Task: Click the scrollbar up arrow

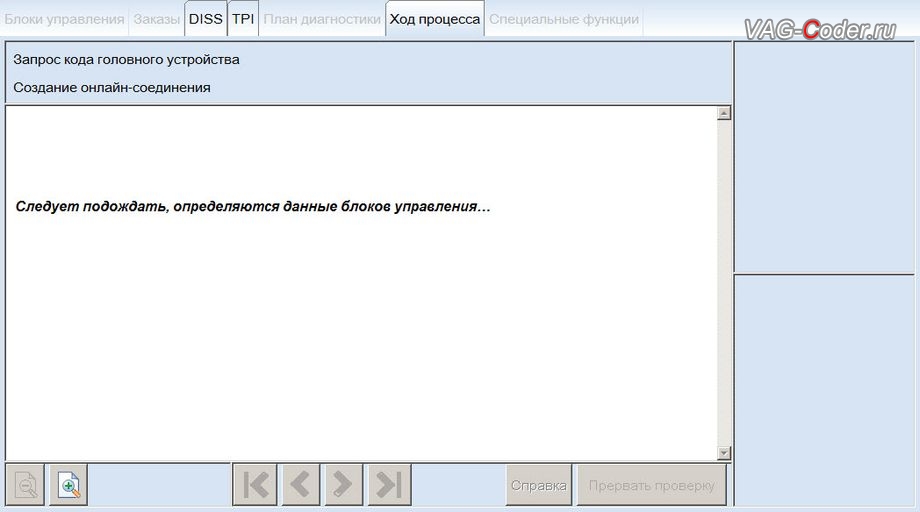Action: click(724, 113)
